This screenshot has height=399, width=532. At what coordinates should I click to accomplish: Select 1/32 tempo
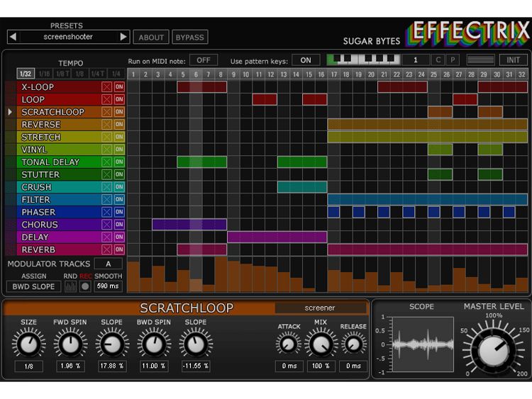point(26,74)
